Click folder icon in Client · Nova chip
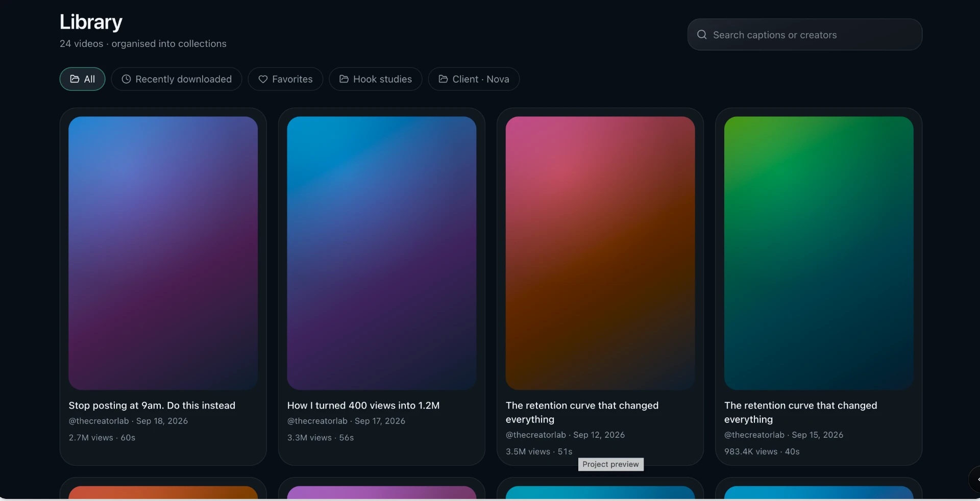Screen dimensions: 980x501 click(x=443, y=79)
